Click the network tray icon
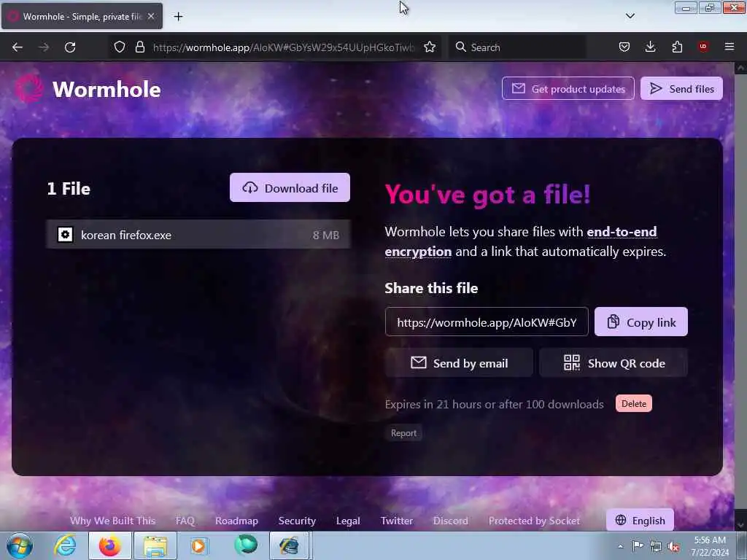 tap(656, 546)
